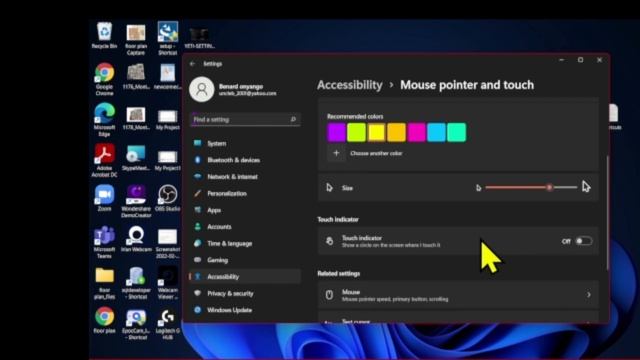The image size is (640, 360).
Task: Open Adobe Acrobat DC desktop shortcut
Action: [x=104, y=160]
